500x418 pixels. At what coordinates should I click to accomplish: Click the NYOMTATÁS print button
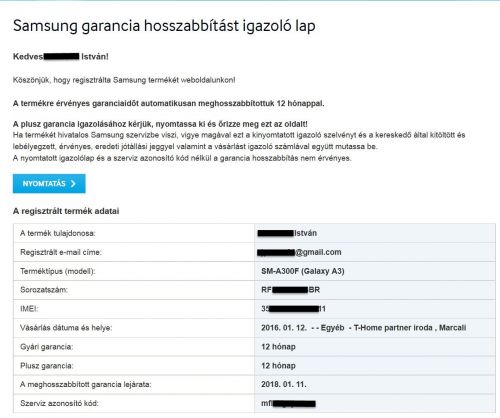(x=49, y=183)
